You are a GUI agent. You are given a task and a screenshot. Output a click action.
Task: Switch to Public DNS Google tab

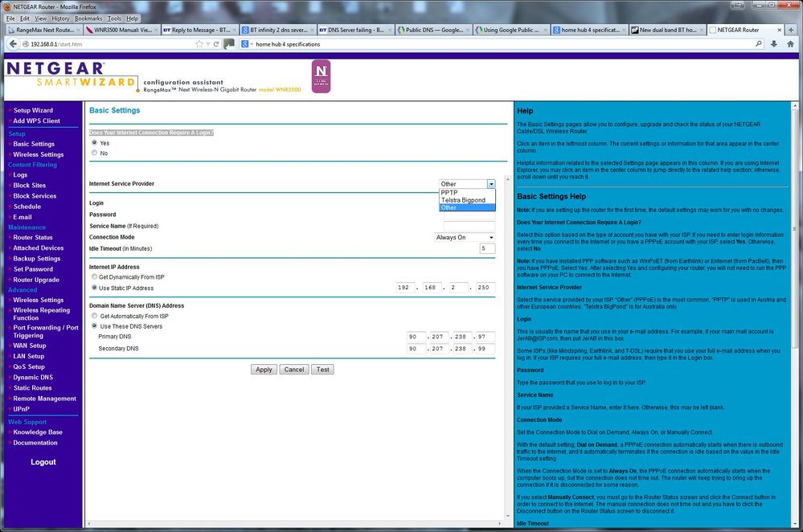(433, 31)
